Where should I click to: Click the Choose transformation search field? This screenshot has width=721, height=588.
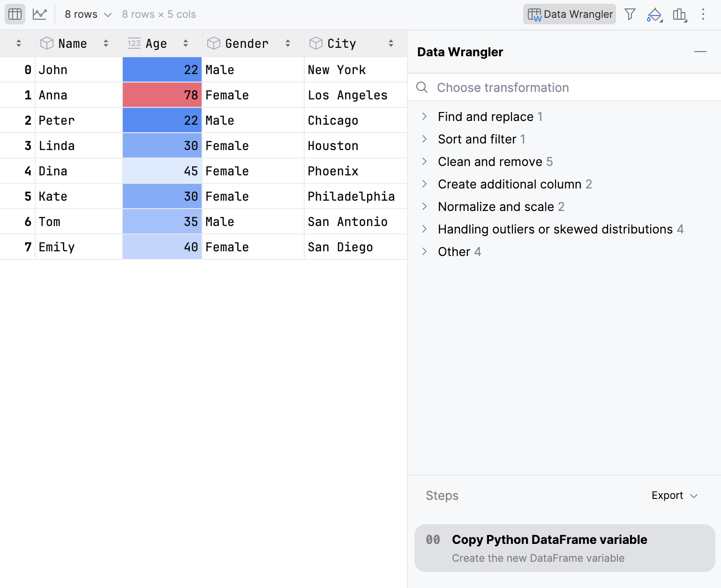[x=503, y=87]
